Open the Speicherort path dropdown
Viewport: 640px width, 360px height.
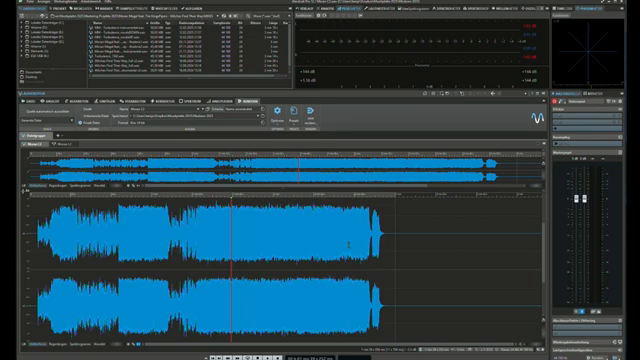258,116
